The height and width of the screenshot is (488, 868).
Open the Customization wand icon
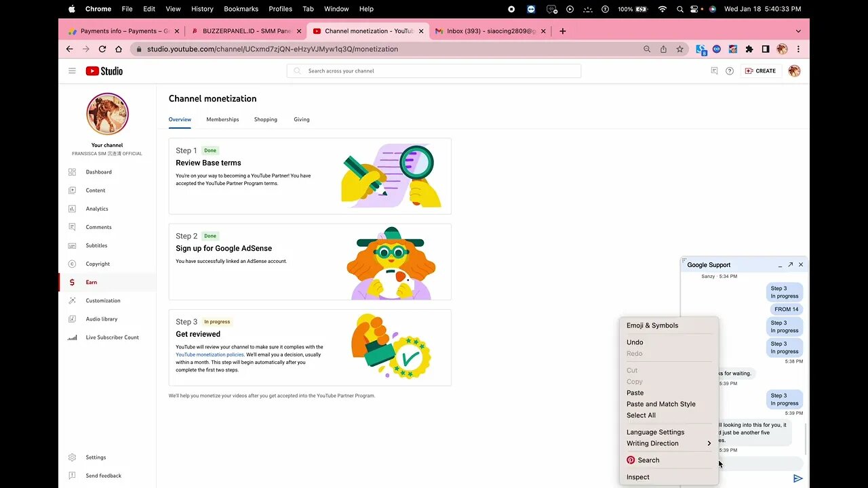(x=72, y=300)
